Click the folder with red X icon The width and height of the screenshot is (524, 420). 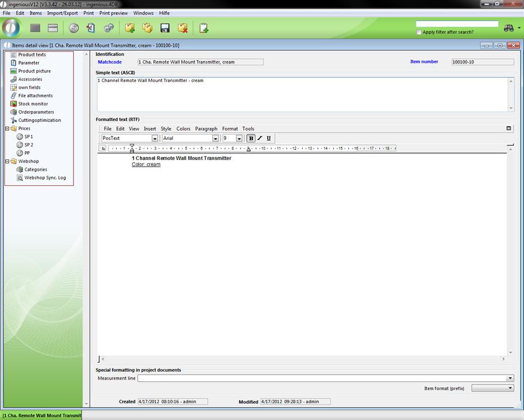point(183,28)
